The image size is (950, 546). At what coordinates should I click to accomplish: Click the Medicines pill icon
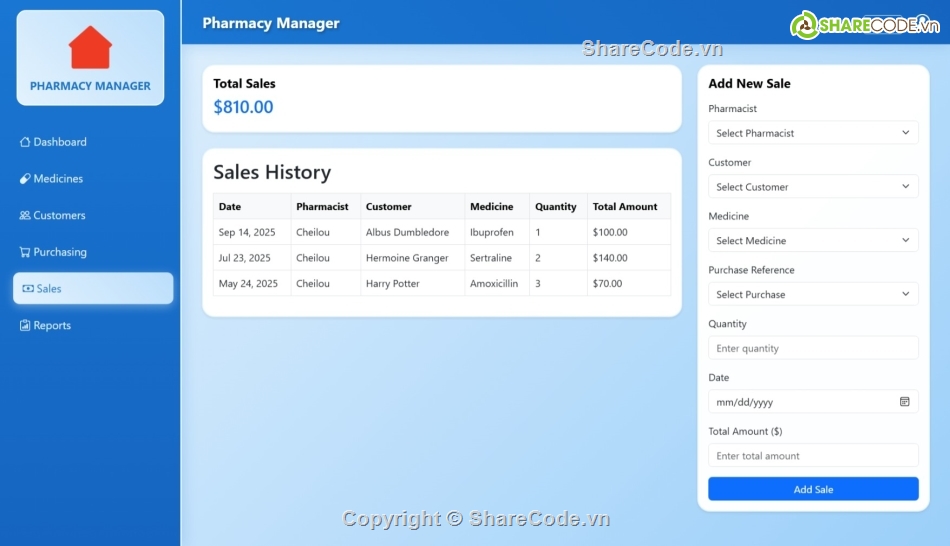point(25,179)
